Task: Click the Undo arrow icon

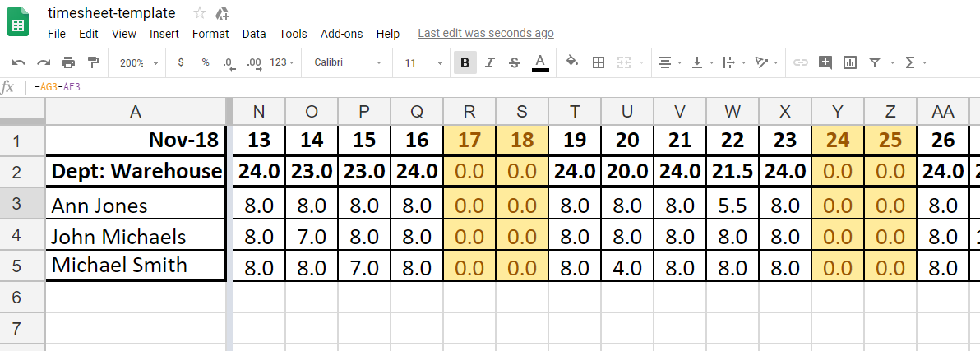Action: 18,62
